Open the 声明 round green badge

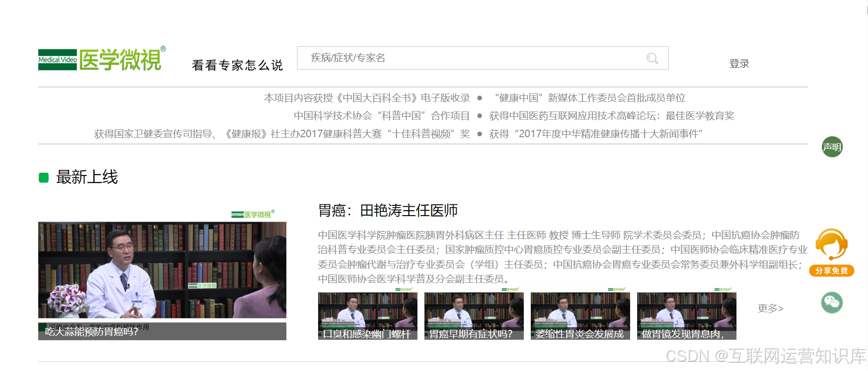pos(832,147)
